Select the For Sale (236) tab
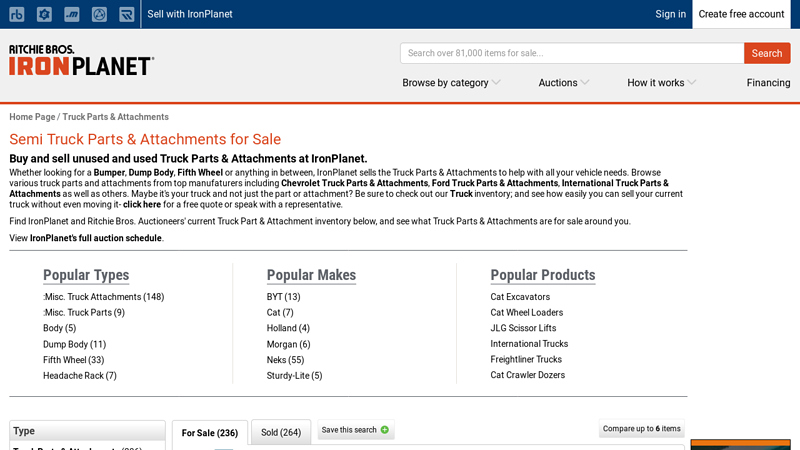Screen dimensions: 800x450 click(x=210, y=433)
